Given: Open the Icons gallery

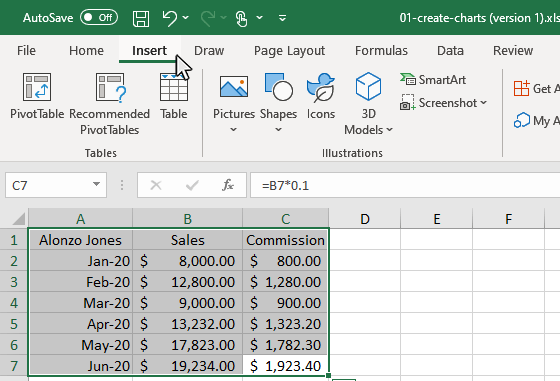Looking at the screenshot, I should coord(321,96).
